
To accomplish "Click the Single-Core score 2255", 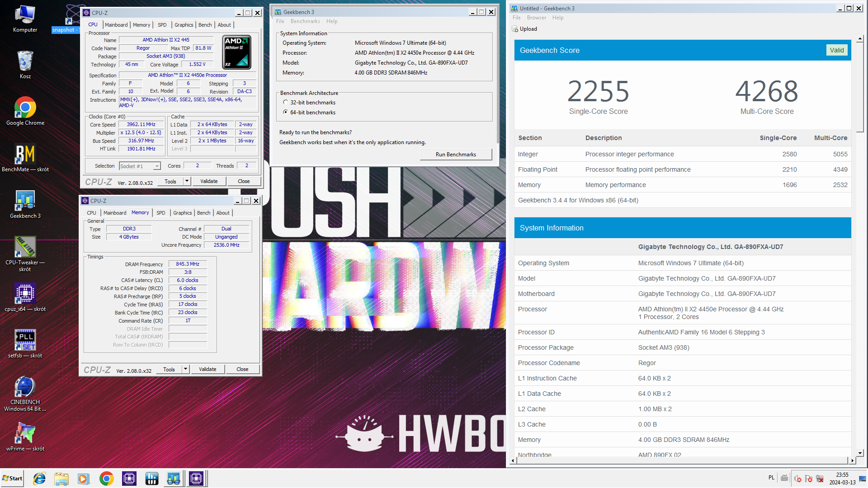I will tap(598, 91).
